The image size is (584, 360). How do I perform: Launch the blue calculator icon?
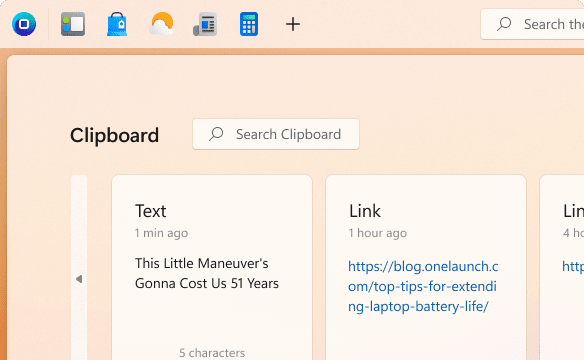pos(249,24)
